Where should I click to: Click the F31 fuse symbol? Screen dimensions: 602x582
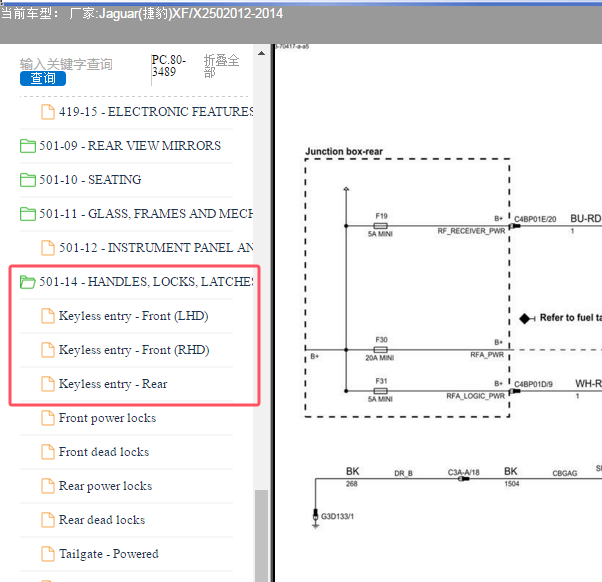(x=380, y=391)
